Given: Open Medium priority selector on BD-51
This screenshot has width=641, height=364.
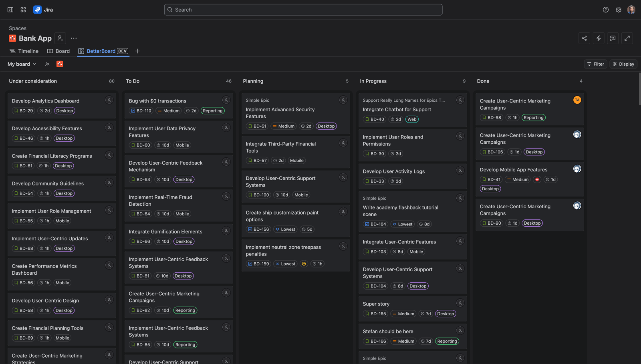Looking at the screenshot, I should coord(283,126).
